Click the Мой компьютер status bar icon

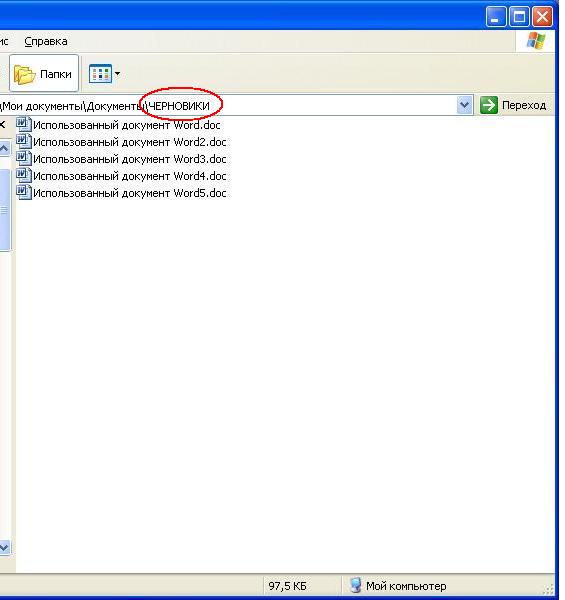[355, 585]
